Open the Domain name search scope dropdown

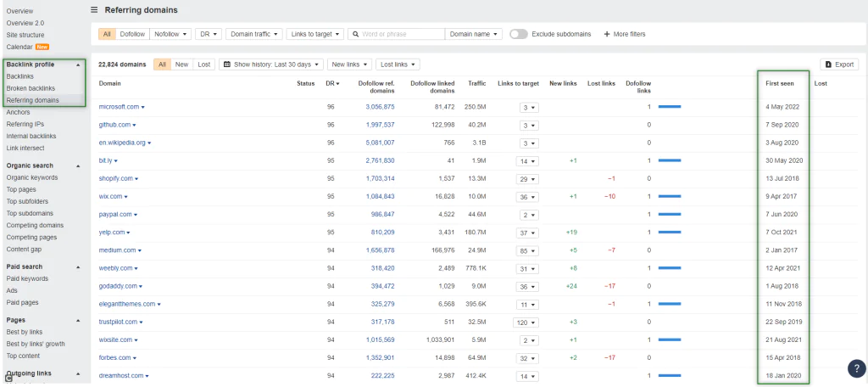473,34
